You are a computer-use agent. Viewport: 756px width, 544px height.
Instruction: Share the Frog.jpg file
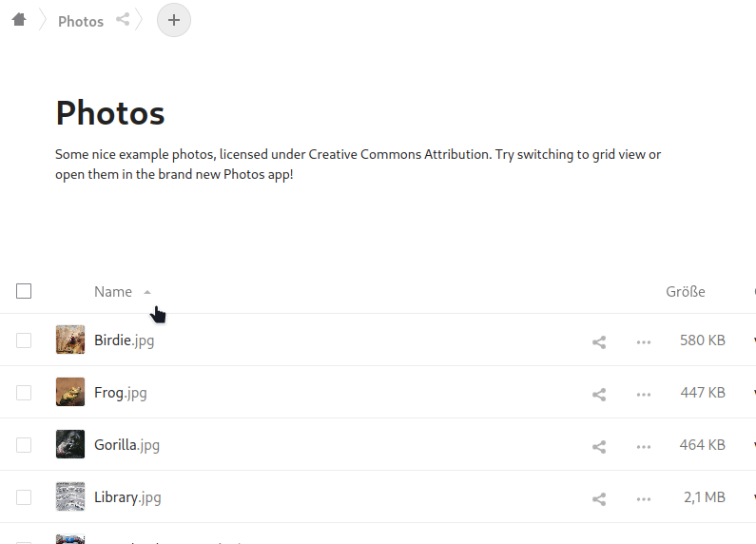tap(599, 394)
